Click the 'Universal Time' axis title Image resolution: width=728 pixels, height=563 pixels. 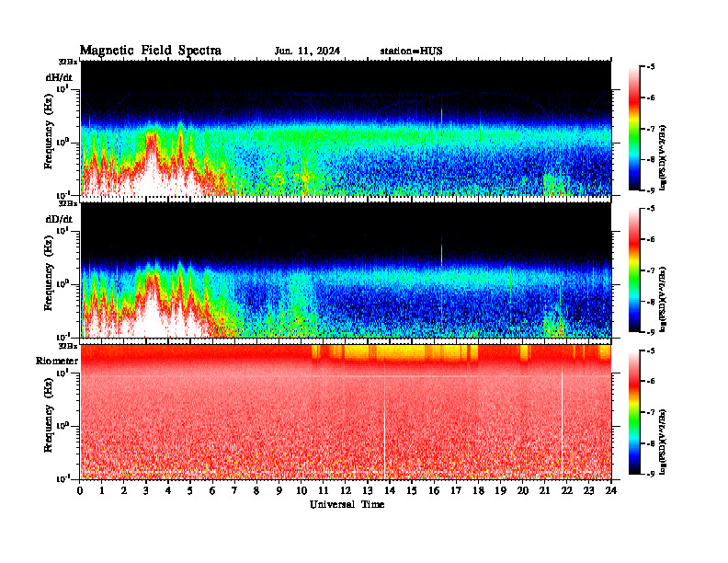(x=347, y=504)
